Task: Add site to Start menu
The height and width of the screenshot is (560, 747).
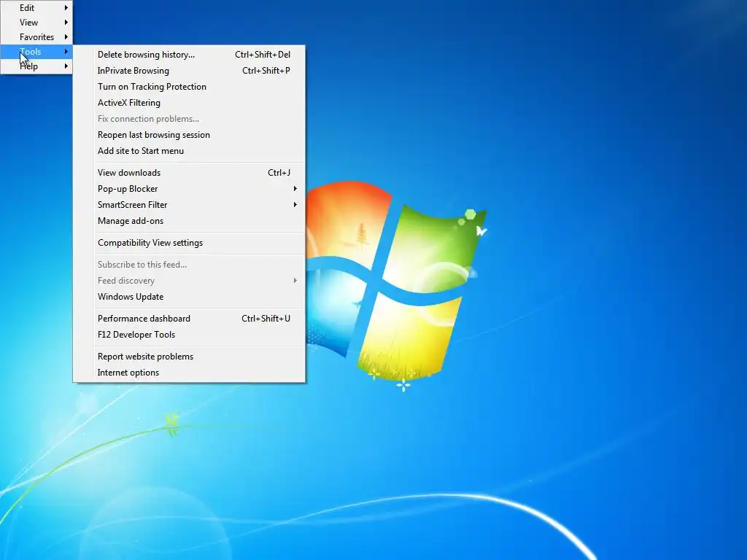Action: (x=189, y=151)
